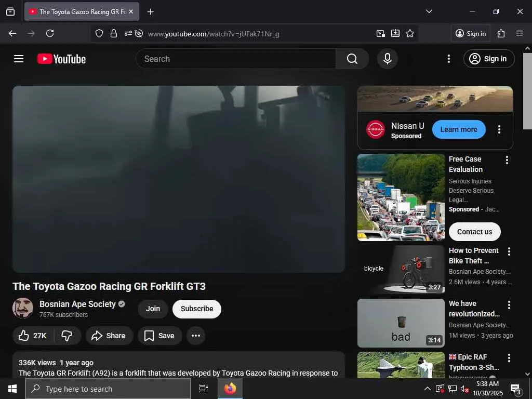
Task: Click YouTube Sign in button
Action: 489,59
